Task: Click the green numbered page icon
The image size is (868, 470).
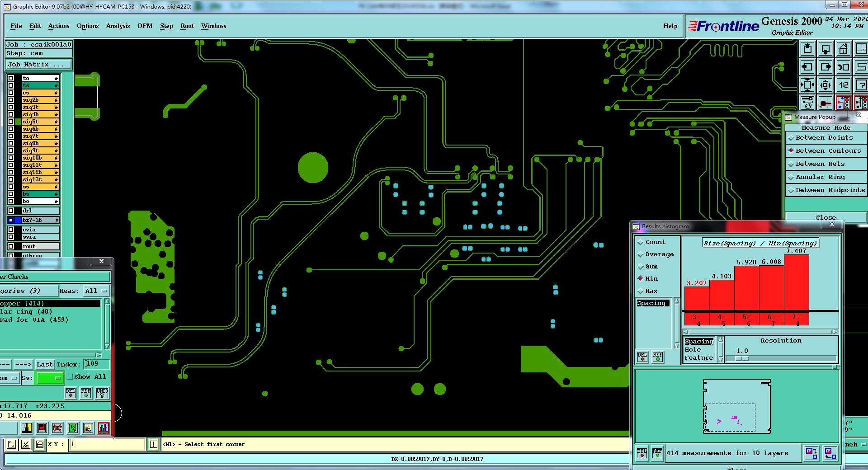Action: click(x=73, y=428)
